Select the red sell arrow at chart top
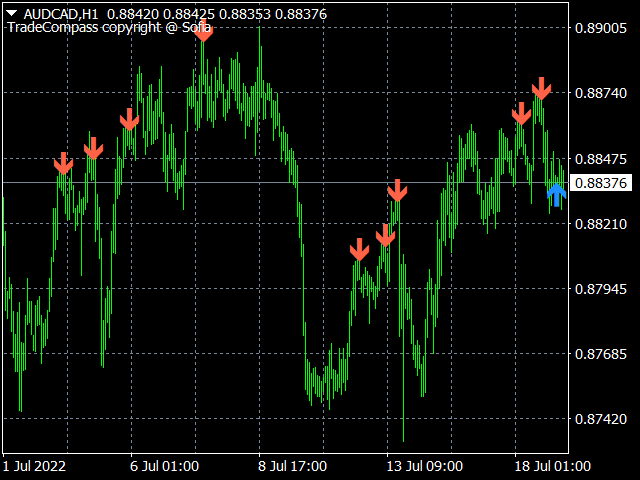The width and height of the screenshot is (640, 480). click(203, 32)
